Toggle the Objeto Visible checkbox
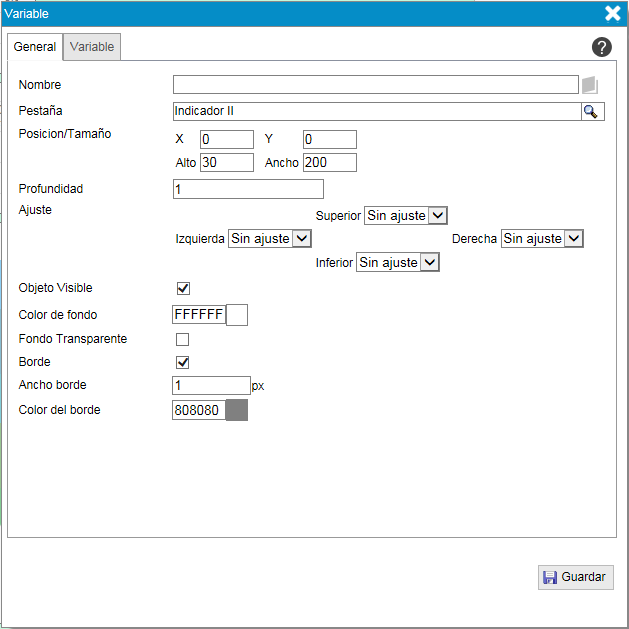This screenshot has height=629, width=629. point(183,289)
